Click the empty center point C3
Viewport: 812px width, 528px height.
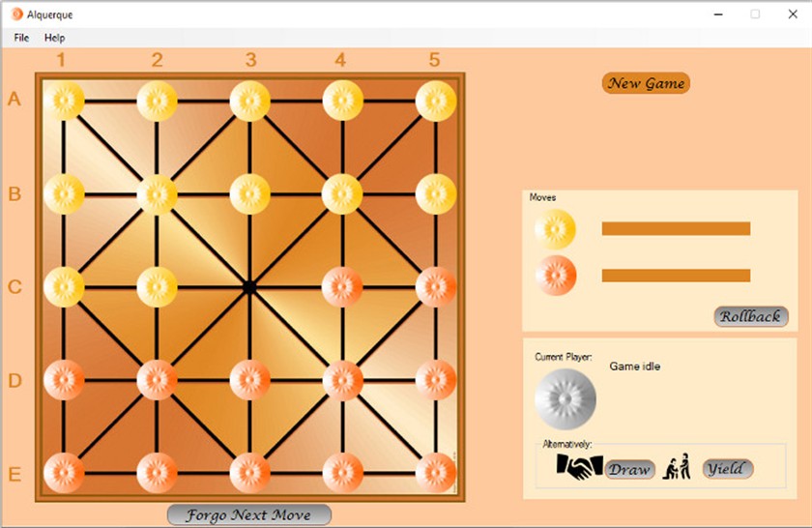[x=249, y=286]
